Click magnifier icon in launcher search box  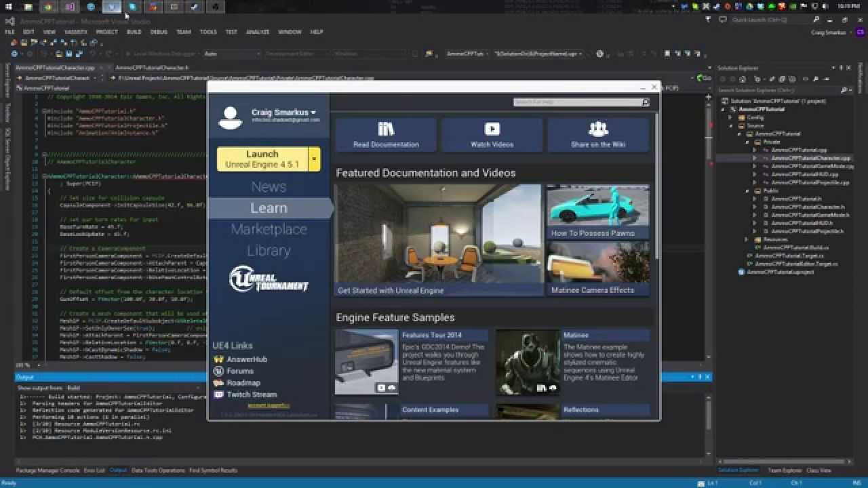[x=646, y=102]
